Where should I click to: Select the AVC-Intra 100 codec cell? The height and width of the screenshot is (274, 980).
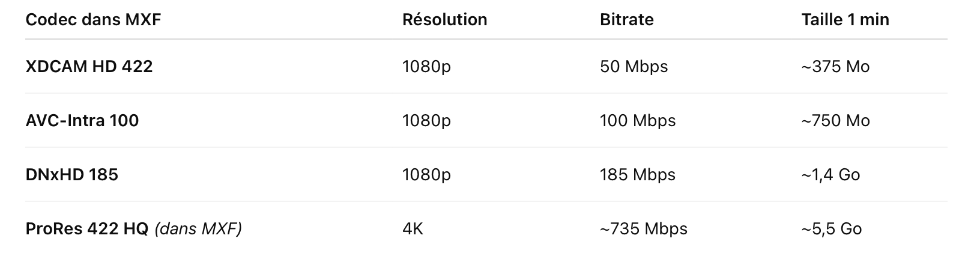(x=82, y=120)
